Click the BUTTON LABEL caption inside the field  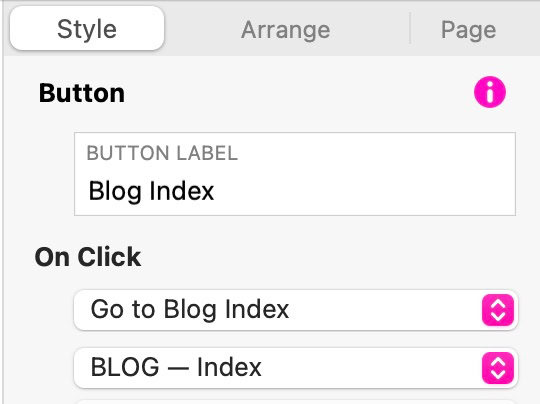pos(162,153)
